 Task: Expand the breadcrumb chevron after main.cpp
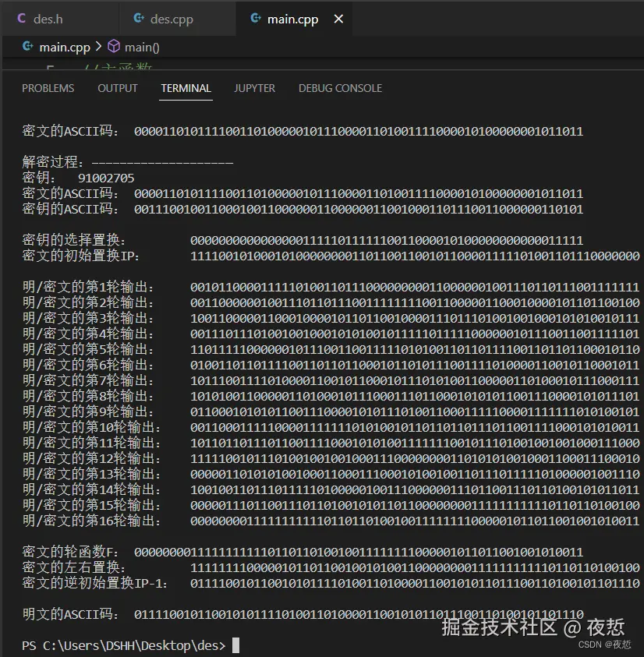click(98, 47)
